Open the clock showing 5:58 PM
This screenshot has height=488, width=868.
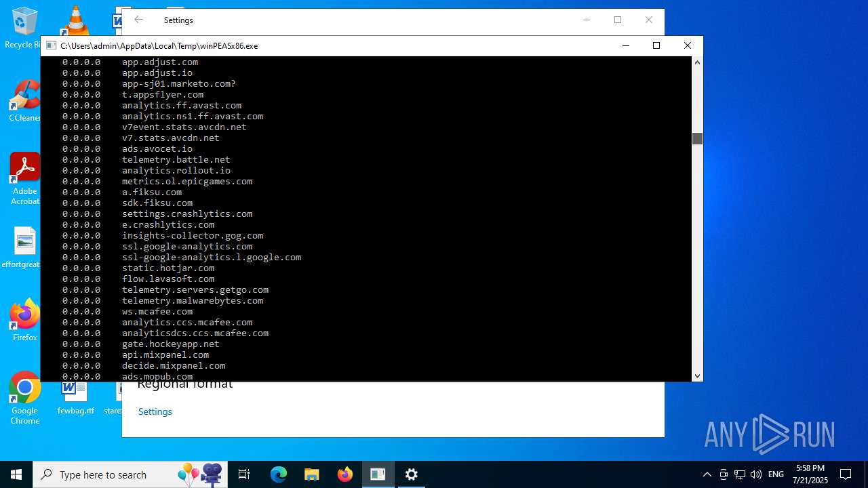810,474
